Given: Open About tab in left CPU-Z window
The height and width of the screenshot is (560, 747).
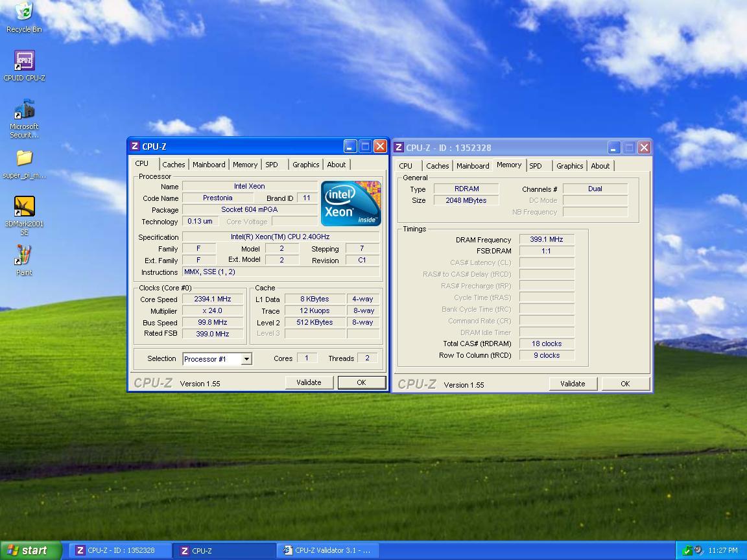Looking at the screenshot, I should (x=337, y=165).
